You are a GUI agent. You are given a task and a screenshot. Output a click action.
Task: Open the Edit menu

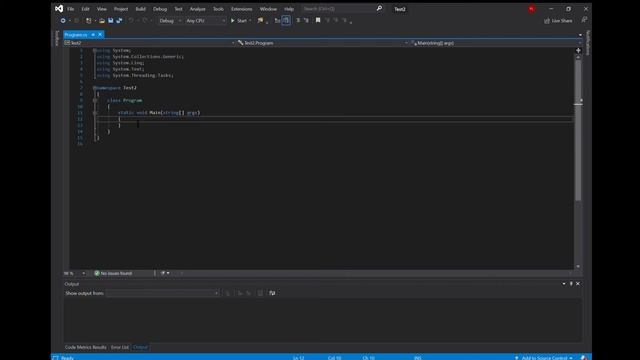(x=85, y=9)
